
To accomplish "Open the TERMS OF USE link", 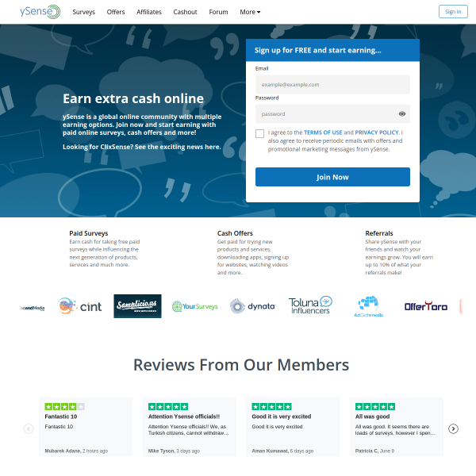I will pos(323,132).
